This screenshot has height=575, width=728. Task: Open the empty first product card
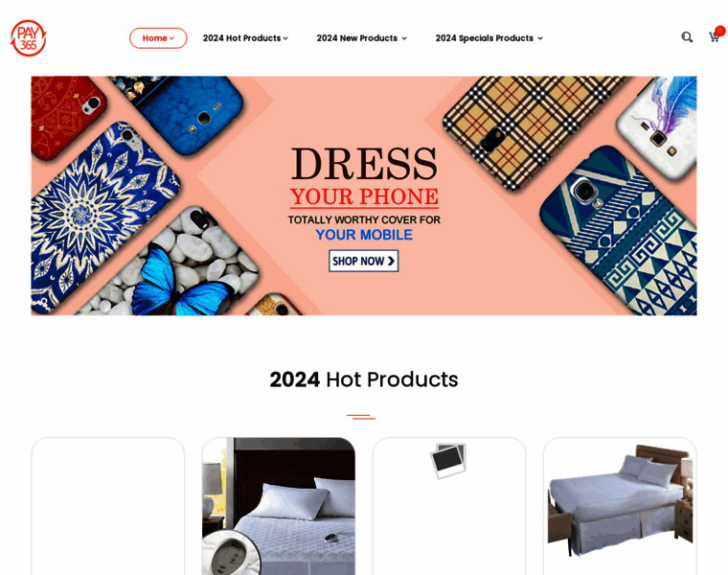click(107, 506)
